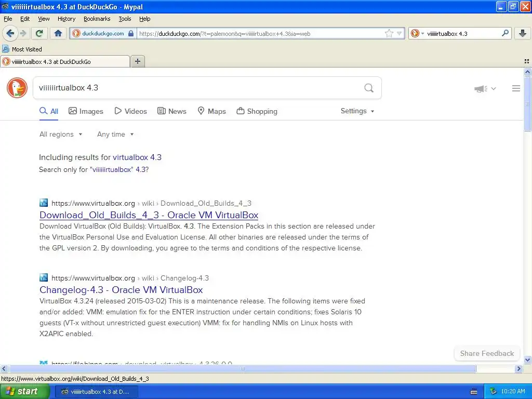
Task: Select the viiiiirtualbox 4.3 at DuckDuckGo tab
Action: coord(65,62)
